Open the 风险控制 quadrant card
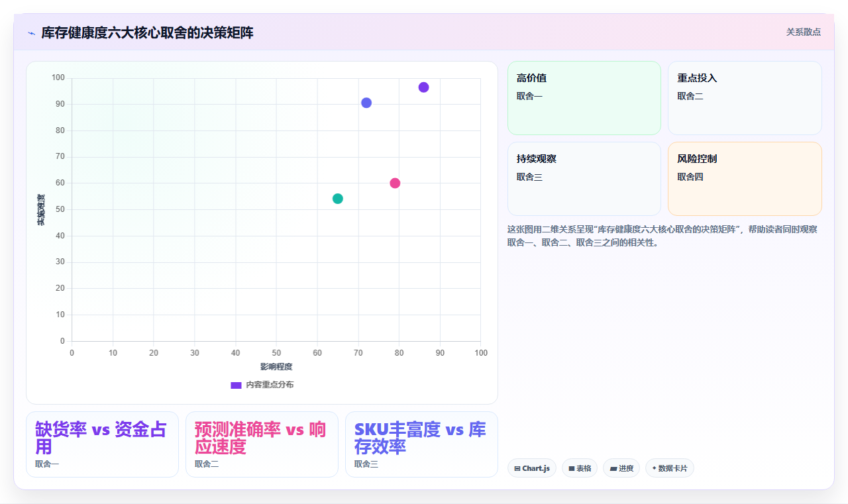The height and width of the screenshot is (504, 848). pyautogui.click(x=745, y=179)
